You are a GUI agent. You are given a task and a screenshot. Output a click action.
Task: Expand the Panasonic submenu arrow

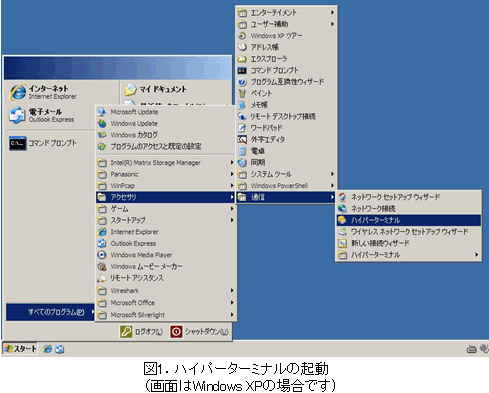[x=232, y=174]
